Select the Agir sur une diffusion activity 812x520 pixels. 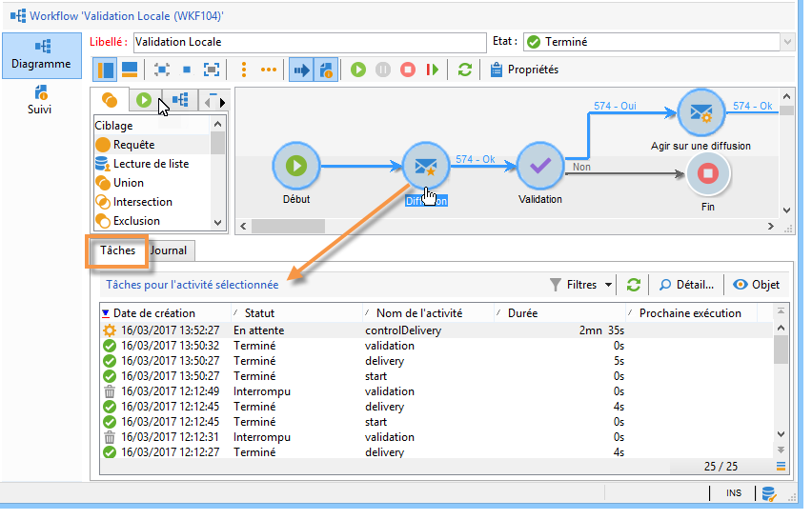701,112
